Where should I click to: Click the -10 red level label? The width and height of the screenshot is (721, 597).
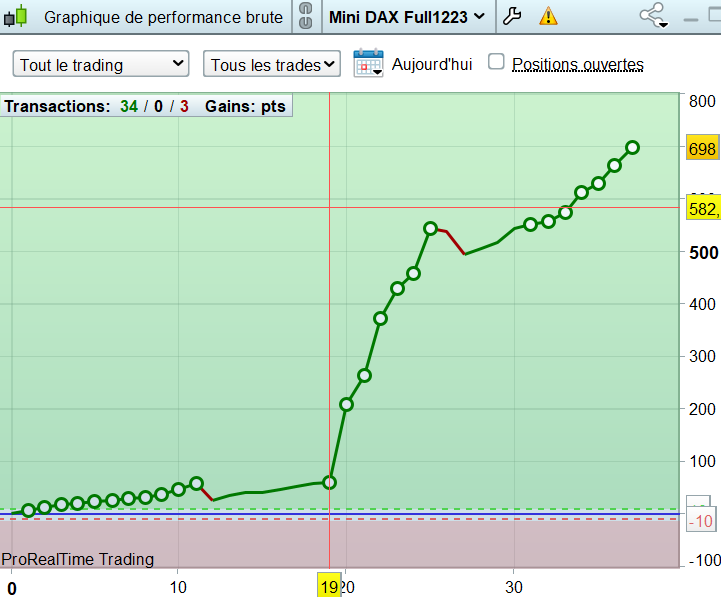point(701,521)
